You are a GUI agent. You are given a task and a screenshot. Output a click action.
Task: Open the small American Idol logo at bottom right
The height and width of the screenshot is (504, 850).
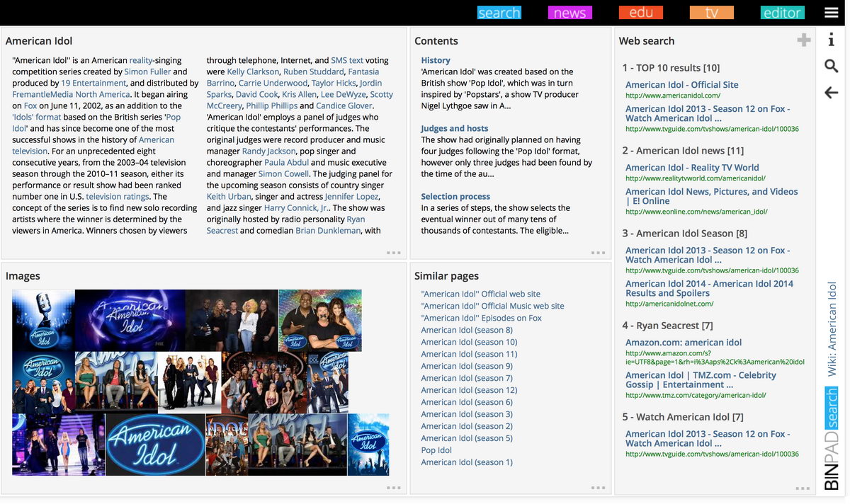click(368, 444)
